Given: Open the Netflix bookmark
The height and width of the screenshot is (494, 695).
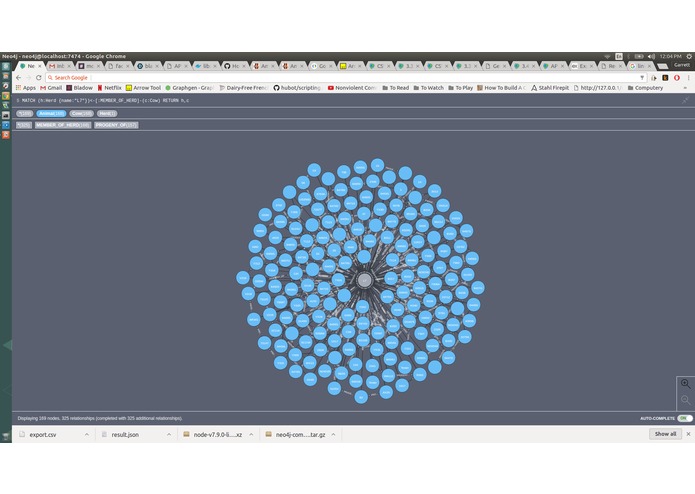Looking at the screenshot, I should (109, 88).
